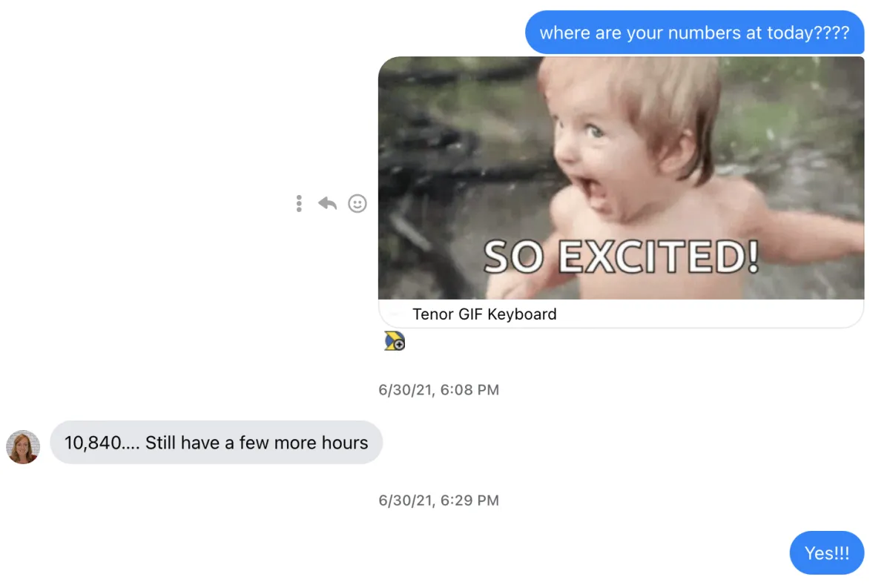Image resolution: width=890 pixels, height=588 pixels.
Task: Click the number 10,840 in the message
Action: coord(92,443)
